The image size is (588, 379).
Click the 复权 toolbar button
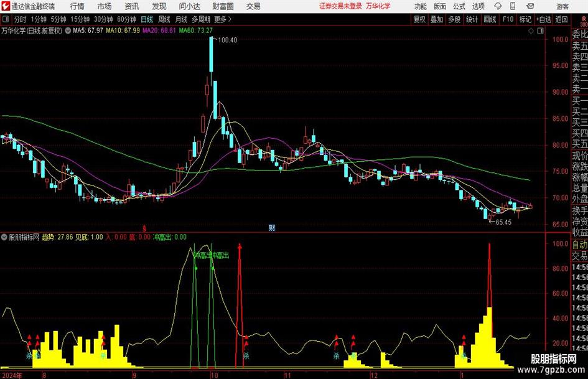coord(419,19)
